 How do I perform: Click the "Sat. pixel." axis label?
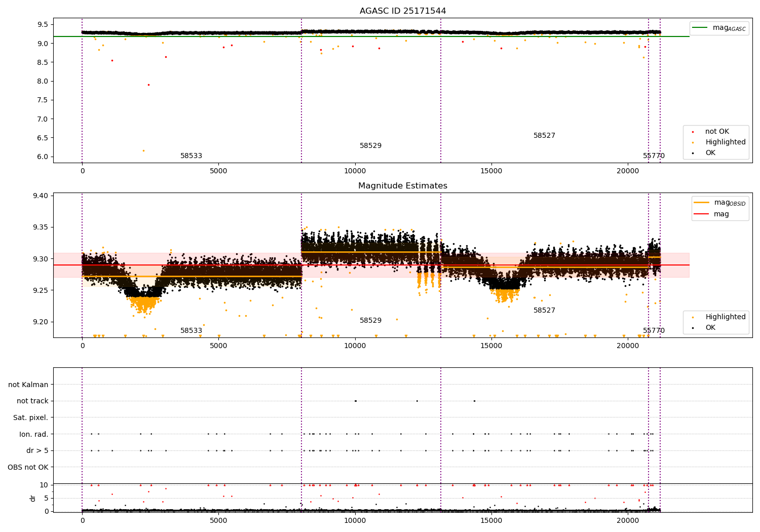coord(31,417)
